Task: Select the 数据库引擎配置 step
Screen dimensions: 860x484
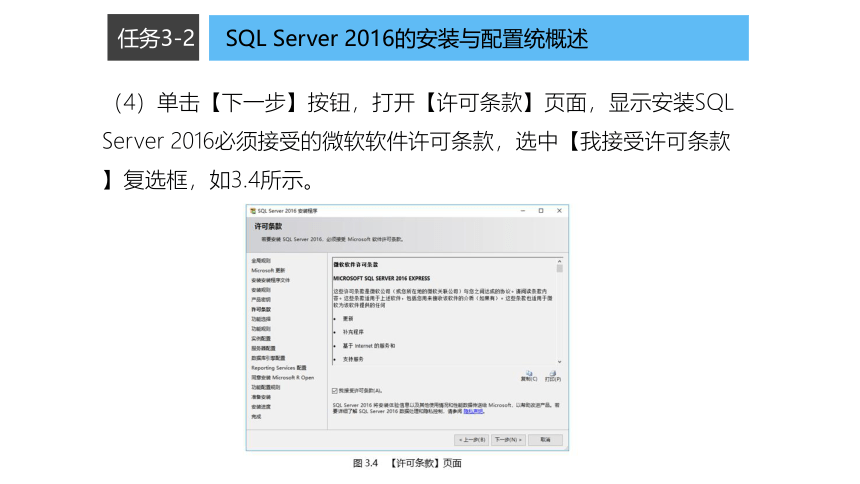Action: click(268, 358)
